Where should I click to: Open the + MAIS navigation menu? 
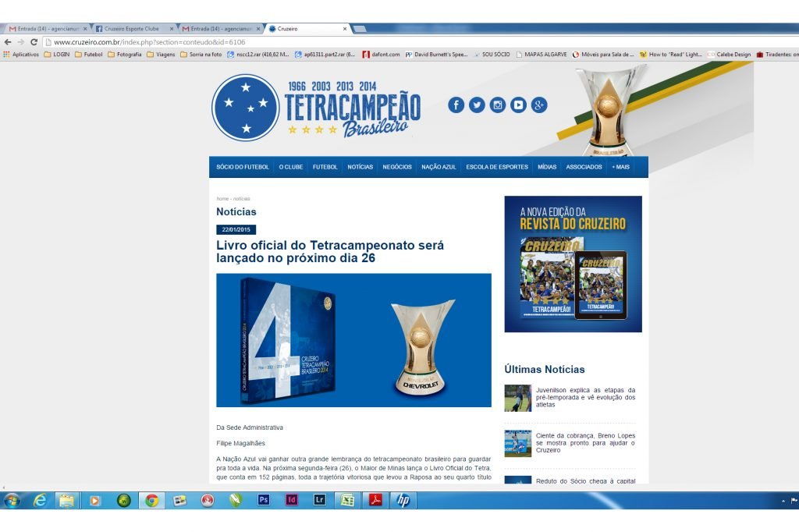[x=620, y=167]
